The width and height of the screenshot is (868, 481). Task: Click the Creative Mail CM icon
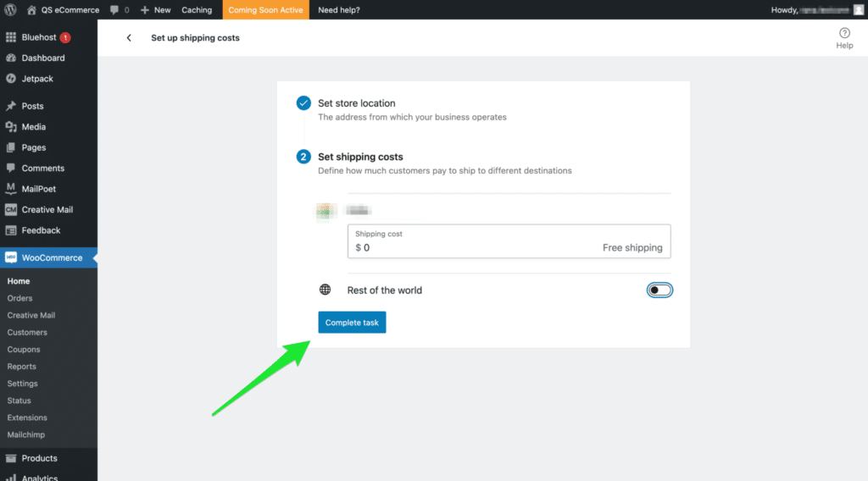[10, 209]
